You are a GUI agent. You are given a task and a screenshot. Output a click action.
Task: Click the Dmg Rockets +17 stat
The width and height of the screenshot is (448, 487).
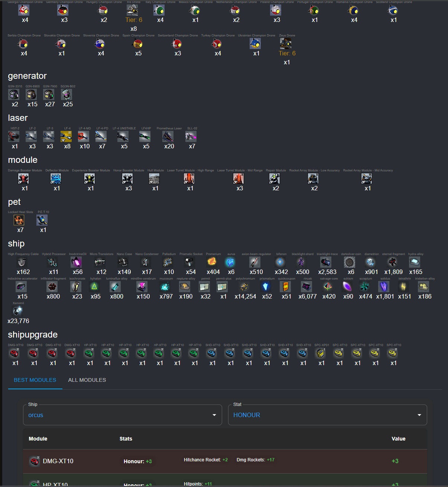[x=256, y=460]
